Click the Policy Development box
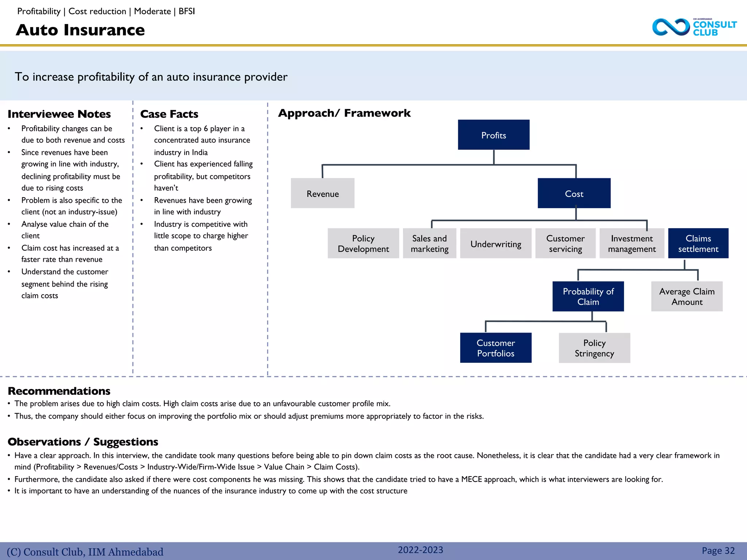747x560 pixels. [363, 244]
